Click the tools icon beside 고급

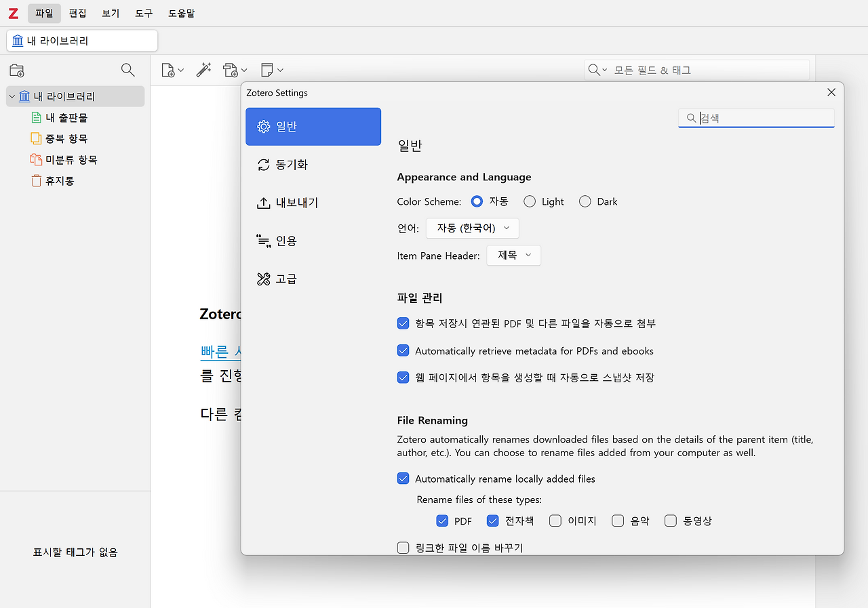[264, 279]
